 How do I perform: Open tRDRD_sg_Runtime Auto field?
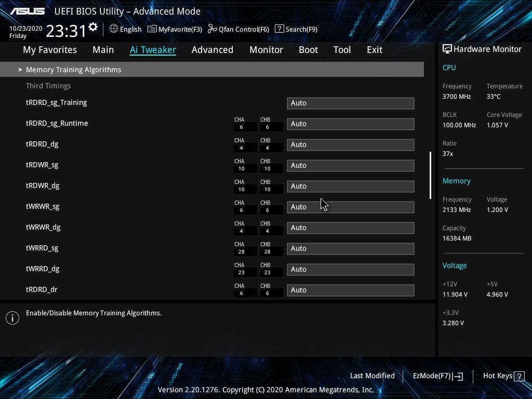coord(351,124)
